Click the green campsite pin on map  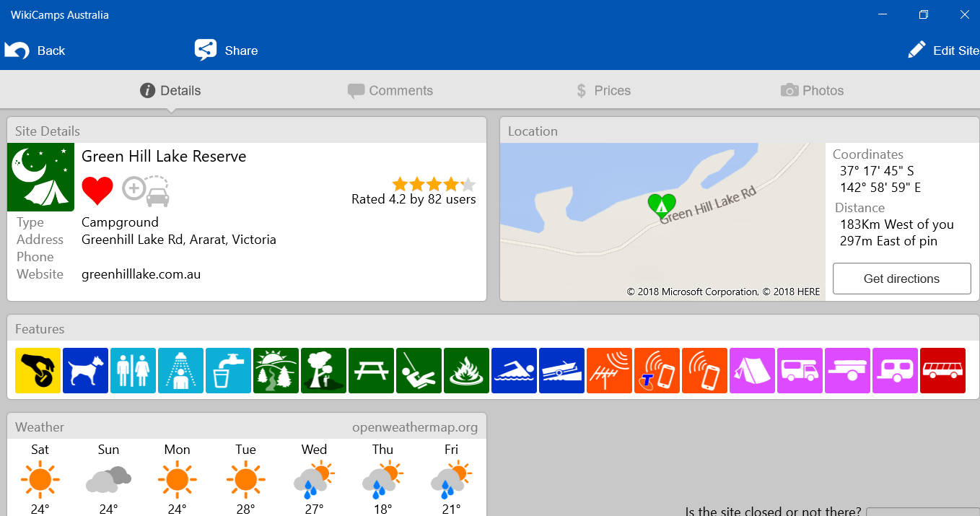coord(661,205)
